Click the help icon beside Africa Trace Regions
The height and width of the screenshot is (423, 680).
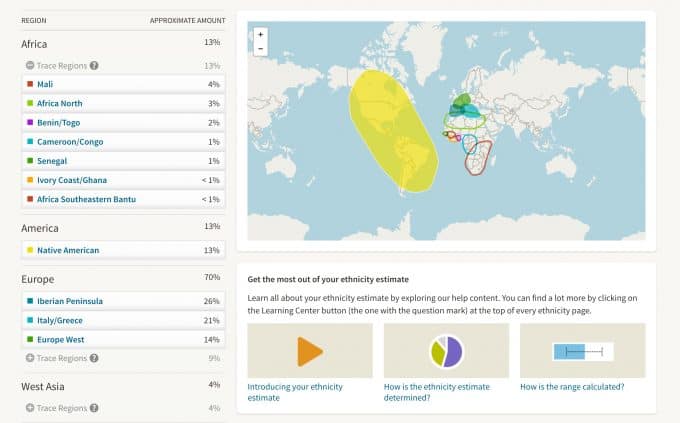point(94,66)
